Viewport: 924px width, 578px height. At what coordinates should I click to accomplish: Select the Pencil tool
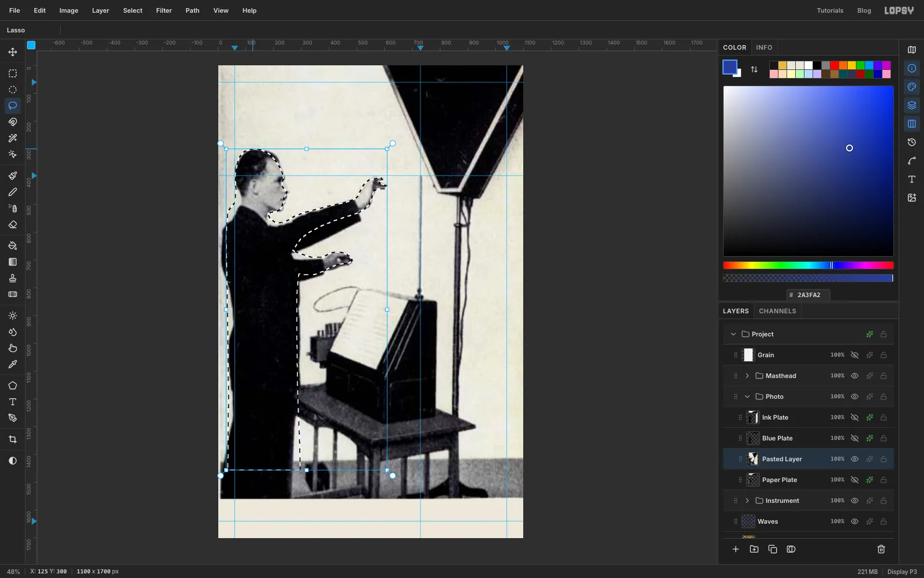tap(13, 192)
